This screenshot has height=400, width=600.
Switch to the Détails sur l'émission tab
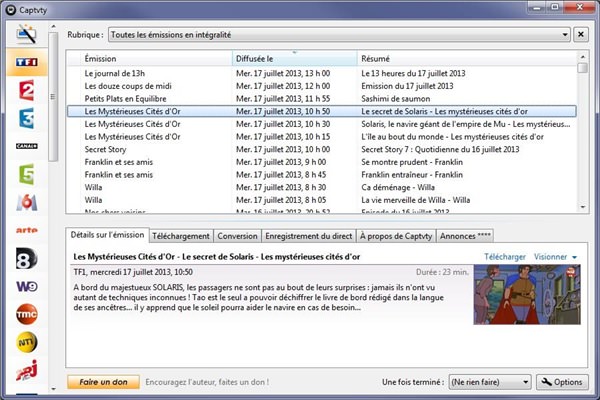pos(107,235)
